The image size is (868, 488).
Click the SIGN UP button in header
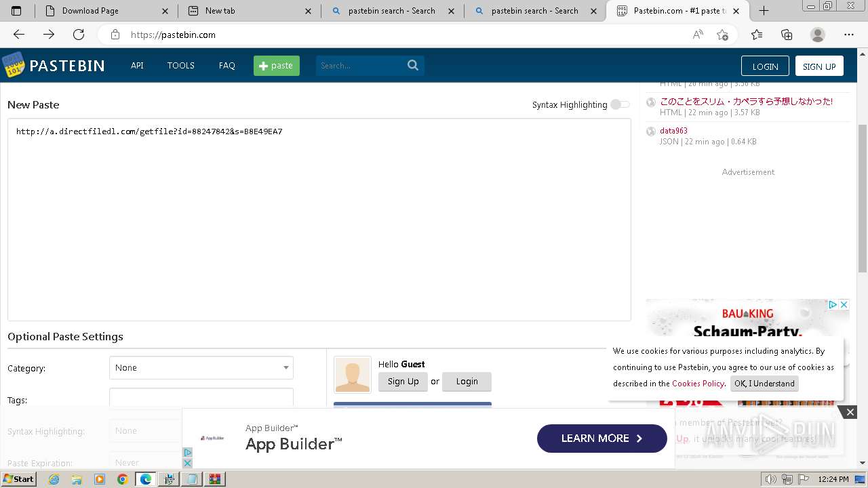click(x=819, y=66)
